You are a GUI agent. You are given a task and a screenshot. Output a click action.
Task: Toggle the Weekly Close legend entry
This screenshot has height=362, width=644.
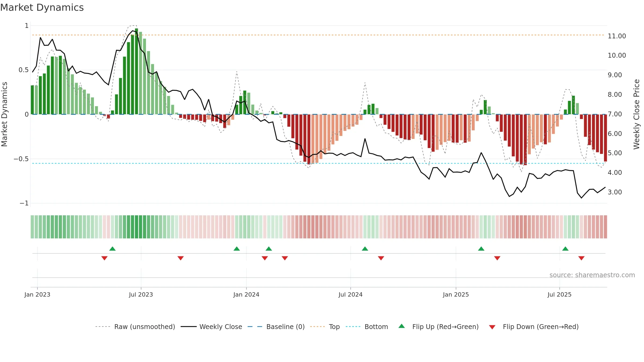(211, 327)
